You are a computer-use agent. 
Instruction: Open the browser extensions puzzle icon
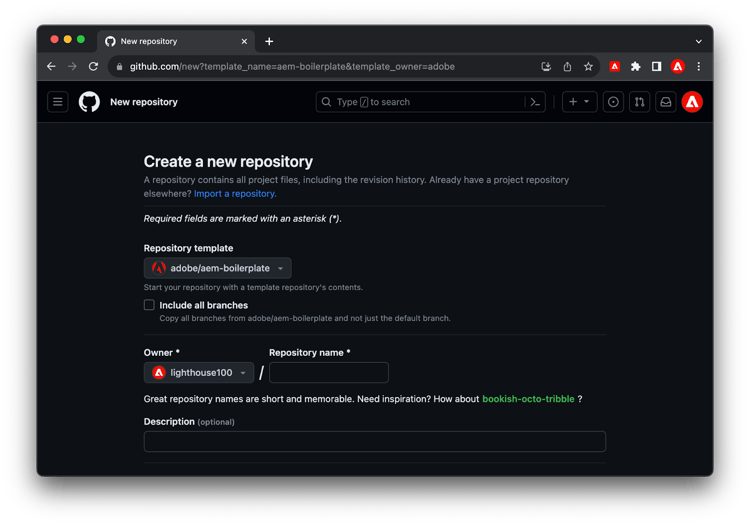[635, 66]
